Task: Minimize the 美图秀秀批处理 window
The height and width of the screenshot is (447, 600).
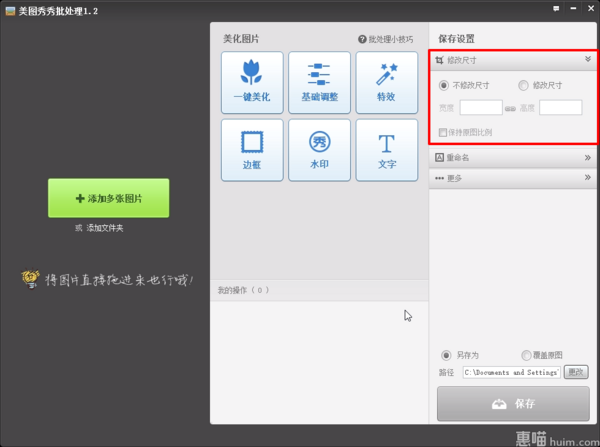Action: coord(573,8)
